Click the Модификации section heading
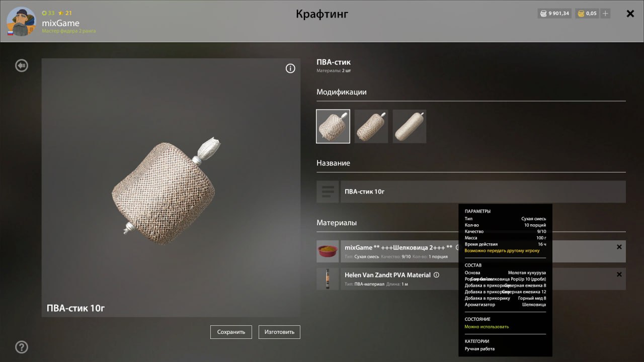644x362 pixels. pyautogui.click(x=342, y=92)
